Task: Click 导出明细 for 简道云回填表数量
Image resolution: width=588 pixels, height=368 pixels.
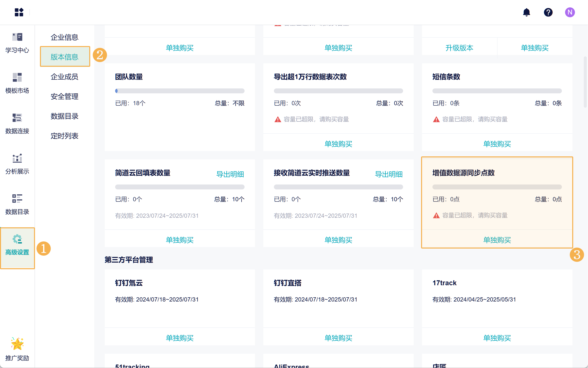Action: click(230, 174)
